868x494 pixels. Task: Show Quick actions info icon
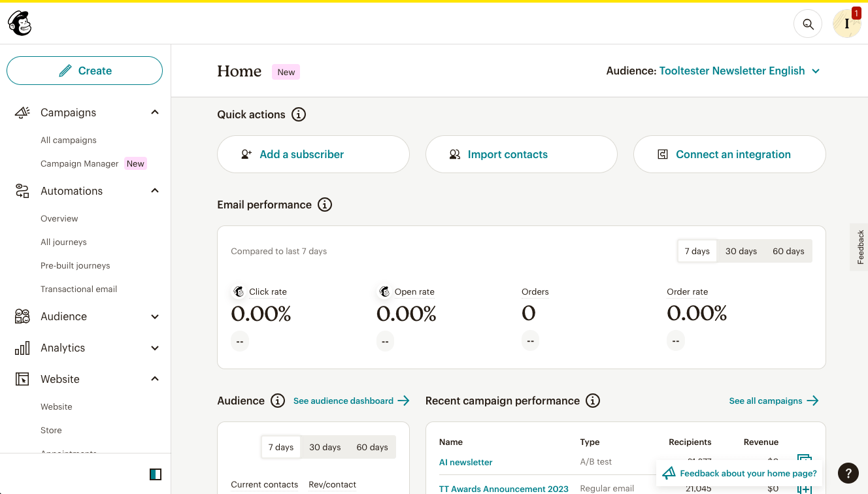click(x=299, y=114)
